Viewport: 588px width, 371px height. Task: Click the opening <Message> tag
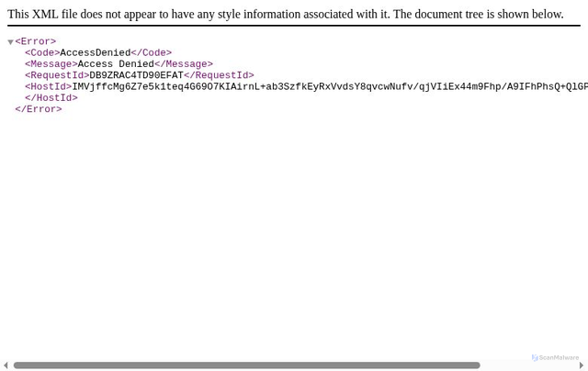click(51, 64)
